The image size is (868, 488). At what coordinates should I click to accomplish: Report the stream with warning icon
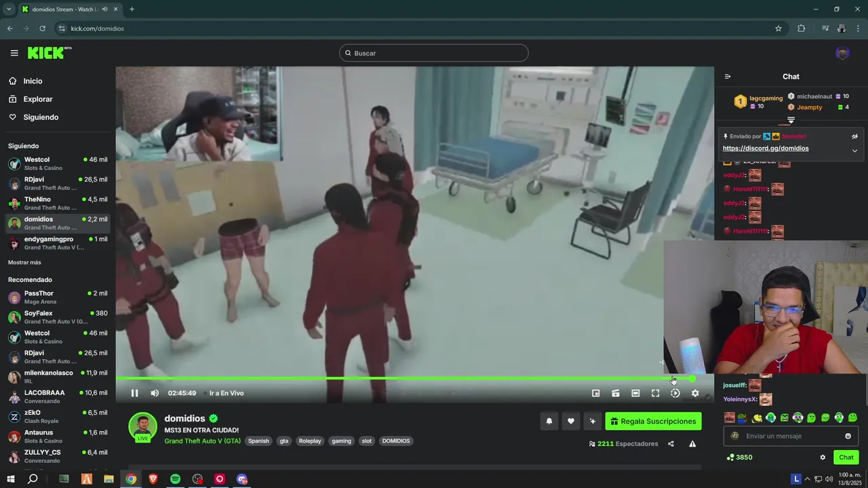coord(692,444)
